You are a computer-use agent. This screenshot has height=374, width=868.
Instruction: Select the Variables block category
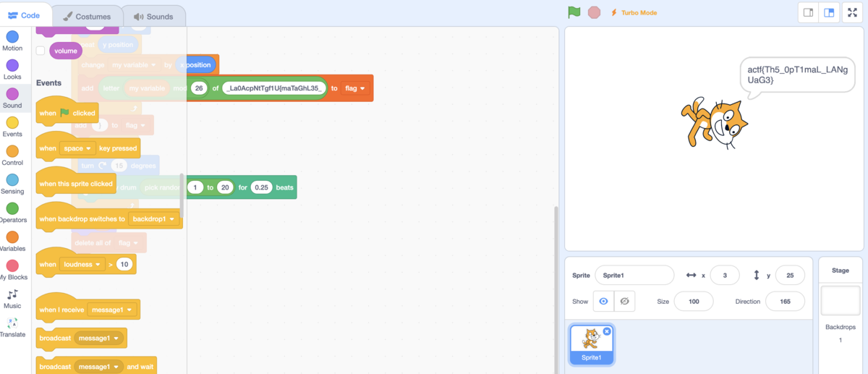pos(12,242)
